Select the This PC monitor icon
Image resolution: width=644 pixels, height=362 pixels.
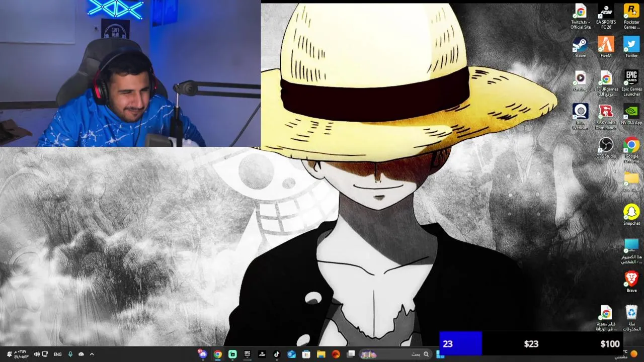(x=631, y=251)
